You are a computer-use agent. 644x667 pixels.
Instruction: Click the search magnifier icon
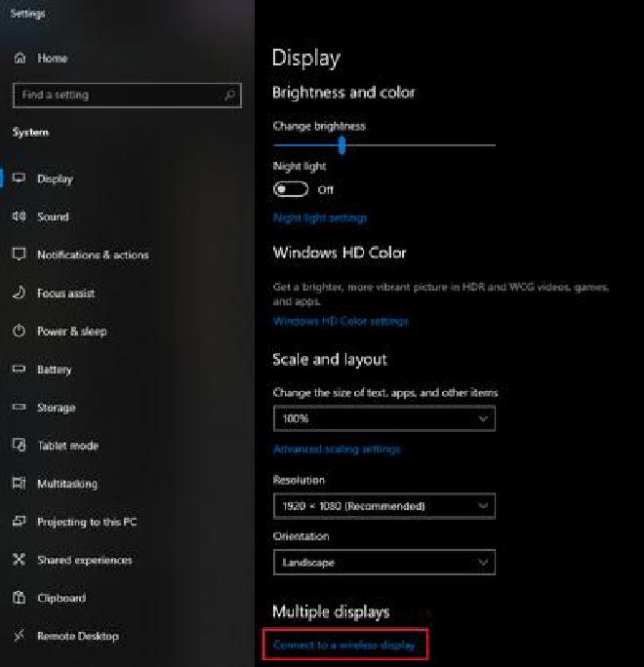(229, 96)
